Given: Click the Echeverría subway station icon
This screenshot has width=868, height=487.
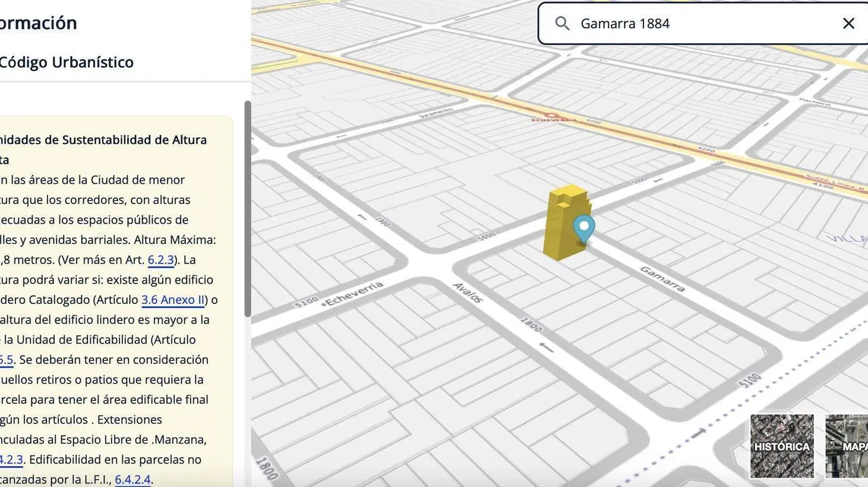Looking at the screenshot, I should pyautogui.click(x=551, y=115).
